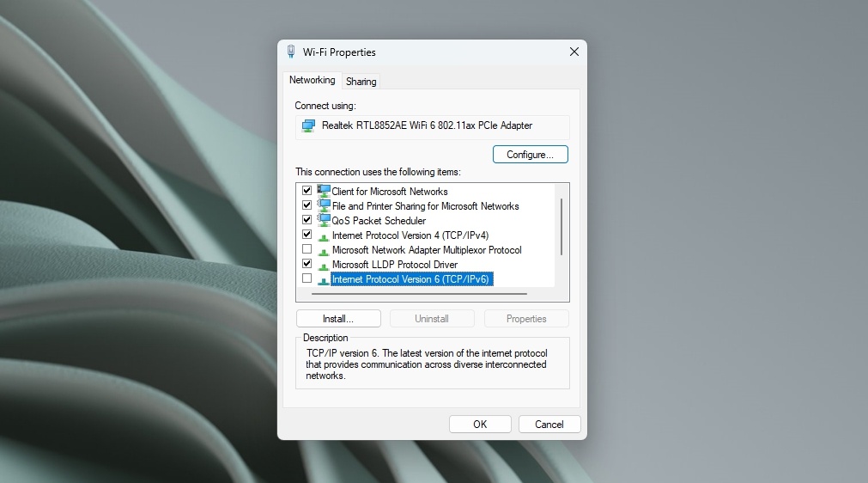The width and height of the screenshot is (868, 483).
Task: Click the horizontal scrollbar under items list
Action: (419, 294)
